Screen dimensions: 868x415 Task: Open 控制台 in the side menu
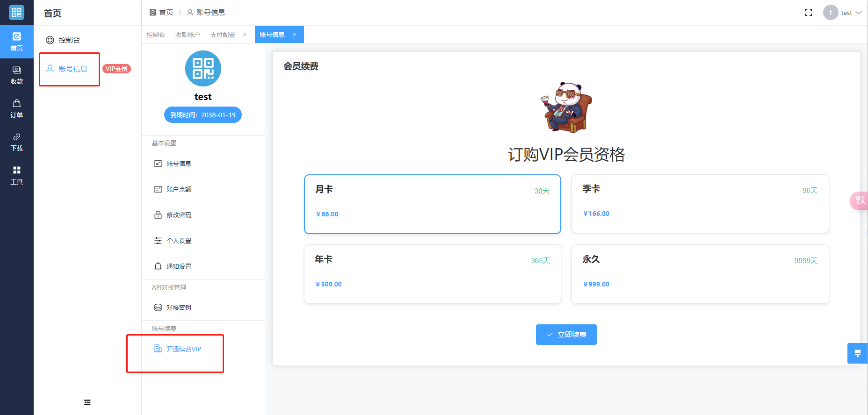(69, 40)
